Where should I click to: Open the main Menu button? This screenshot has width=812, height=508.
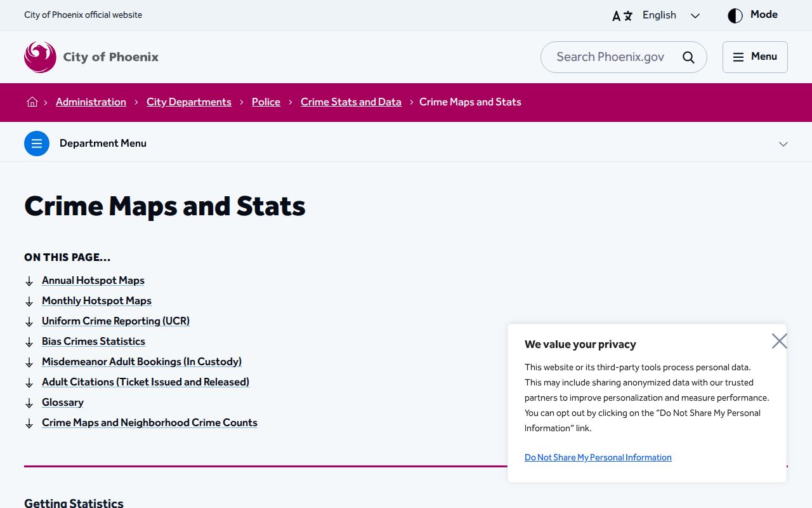pos(755,57)
